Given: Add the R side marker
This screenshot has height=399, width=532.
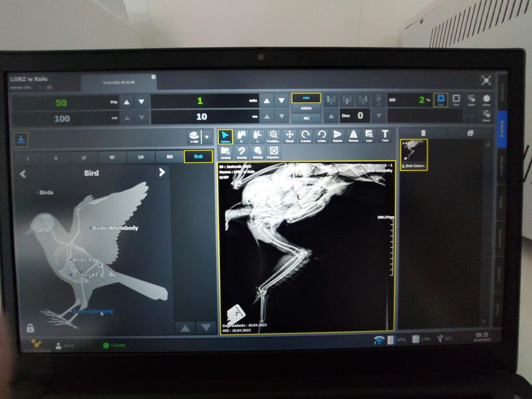Looking at the screenshot, I should [x=242, y=137].
